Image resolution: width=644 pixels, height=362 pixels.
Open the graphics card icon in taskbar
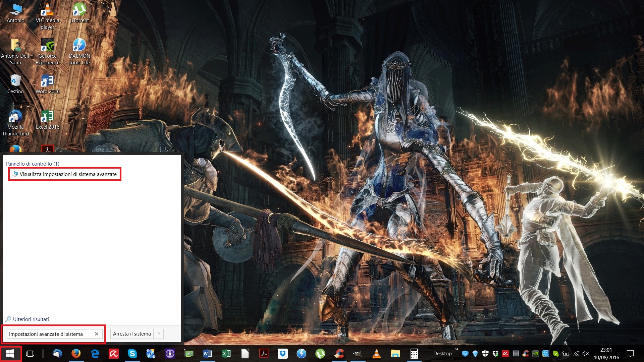[189, 354]
